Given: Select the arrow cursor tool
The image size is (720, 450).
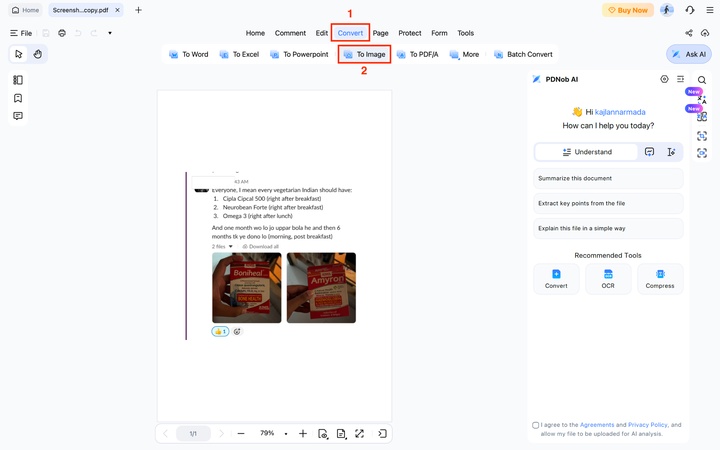Looking at the screenshot, I should (x=18, y=54).
